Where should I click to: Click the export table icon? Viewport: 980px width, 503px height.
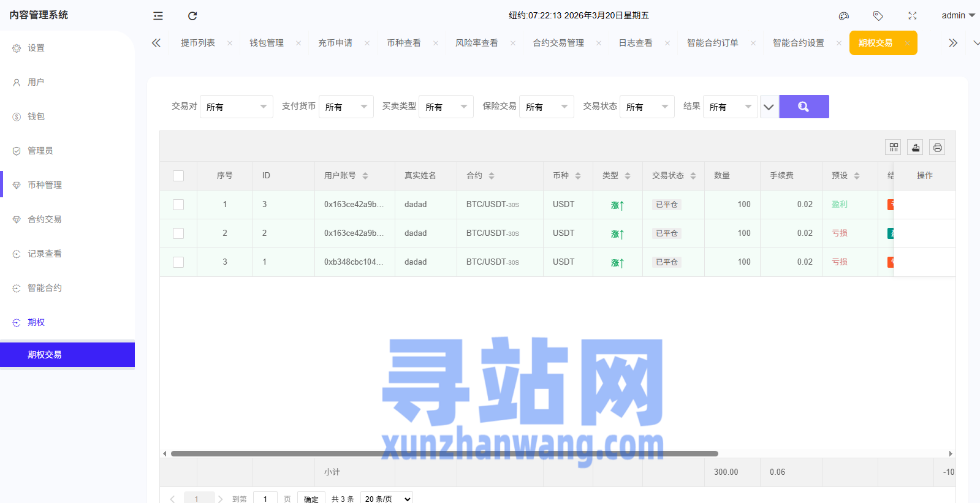[x=915, y=147]
